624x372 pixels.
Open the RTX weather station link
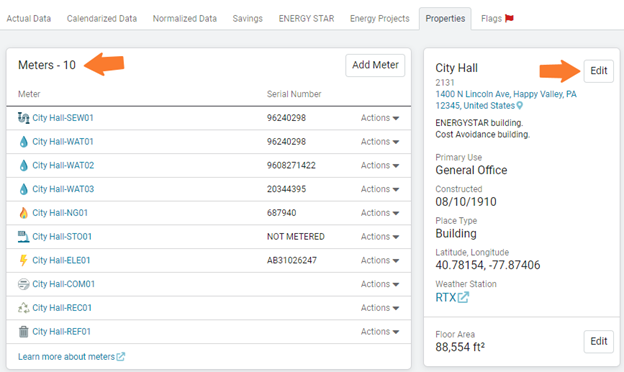coord(452,297)
